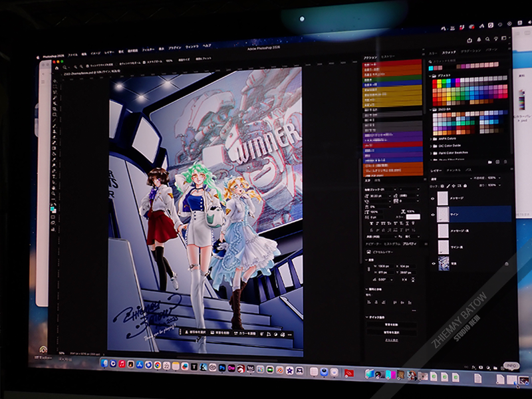Toggle visibility of the 背景 layer

tap(434, 263)
